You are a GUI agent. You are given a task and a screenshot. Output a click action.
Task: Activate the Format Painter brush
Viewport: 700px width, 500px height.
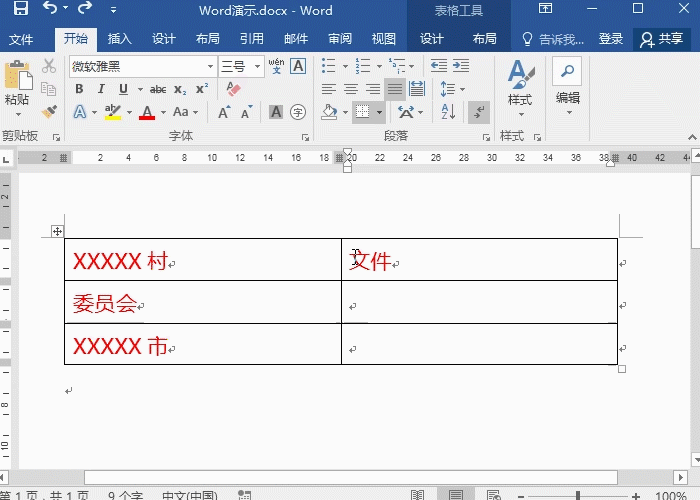tap(49, 111)
